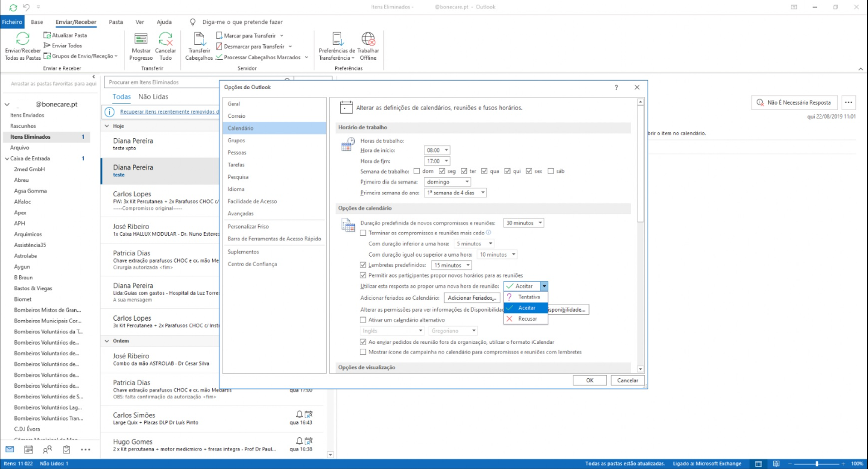This screenshot has height=469, width=868.
Task: Switch to Ver ribbon tab
Action: 140,22
